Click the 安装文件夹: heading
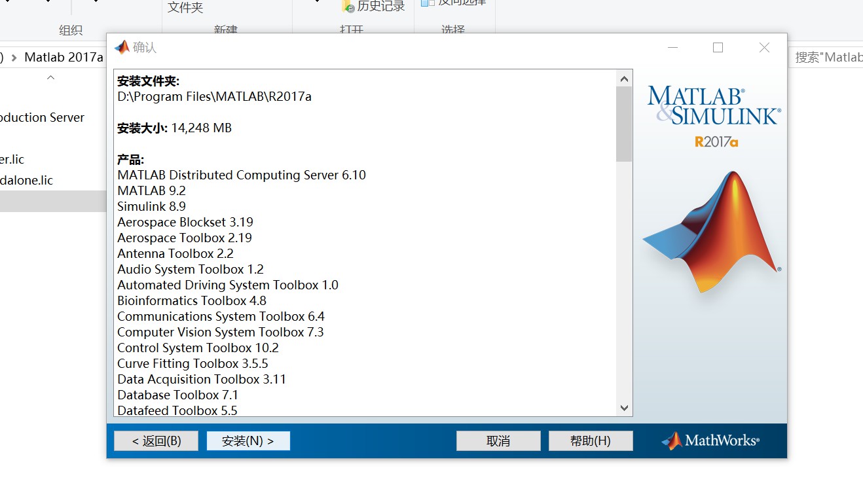This screenshot has height=504, width=863. 148,81
